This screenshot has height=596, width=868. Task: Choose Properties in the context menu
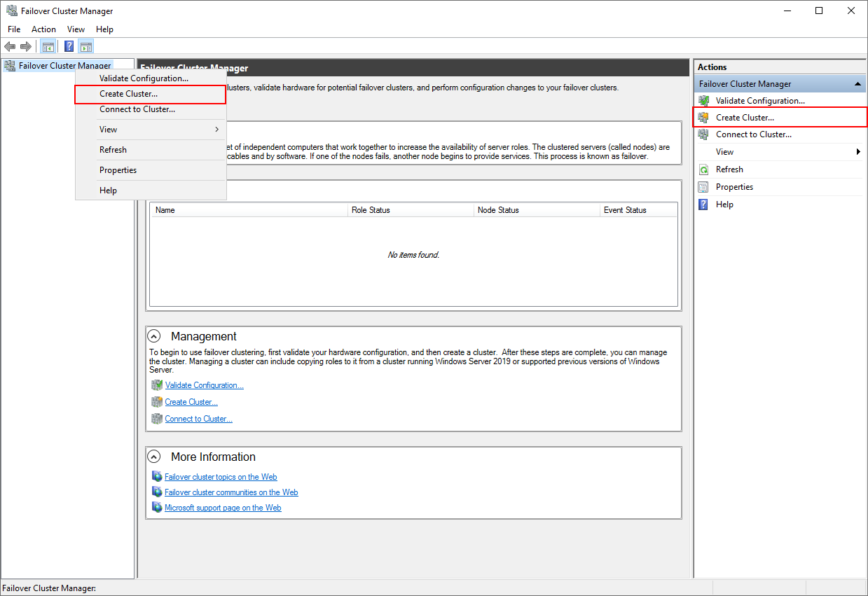tap(151, 170)
